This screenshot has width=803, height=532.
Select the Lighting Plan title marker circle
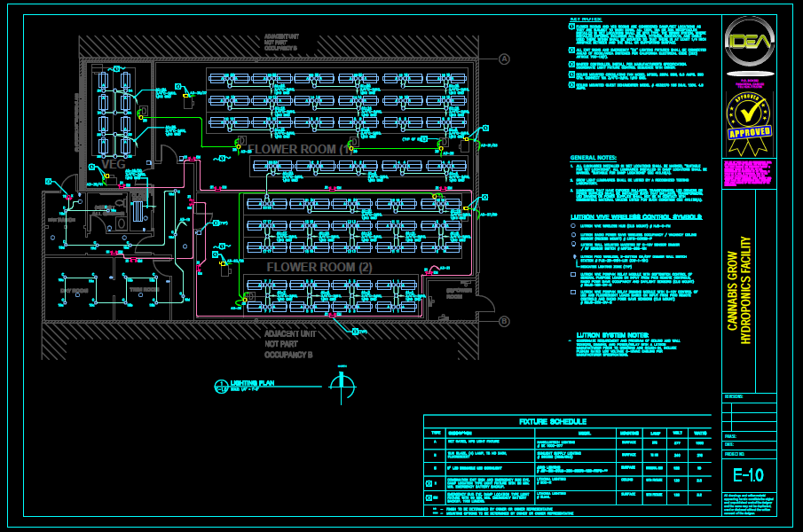[222, 386]
